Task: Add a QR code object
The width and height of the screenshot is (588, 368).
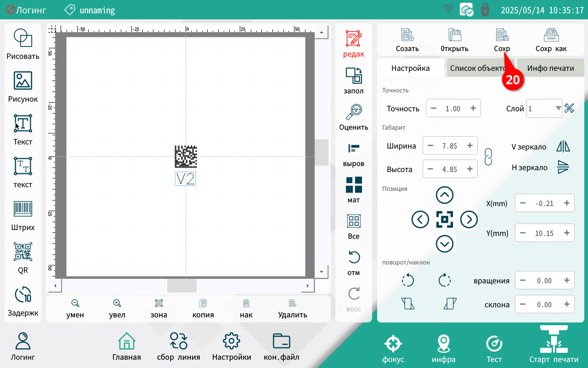Action: (23, 258)
